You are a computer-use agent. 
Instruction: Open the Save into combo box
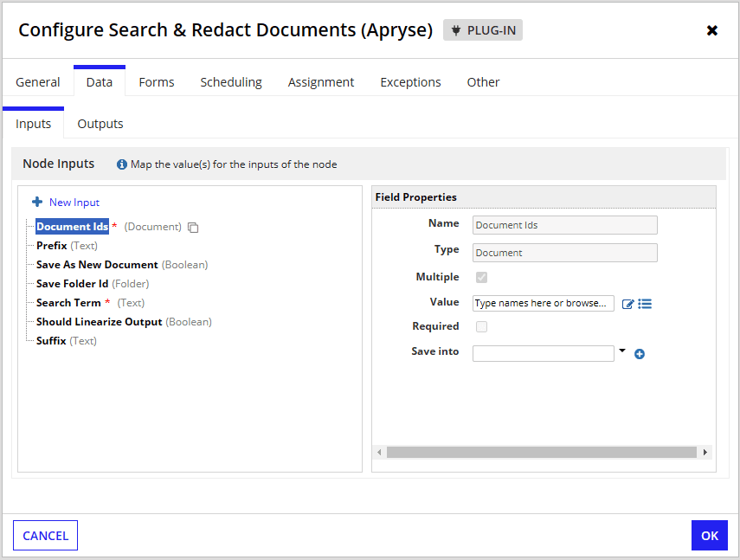543,353
